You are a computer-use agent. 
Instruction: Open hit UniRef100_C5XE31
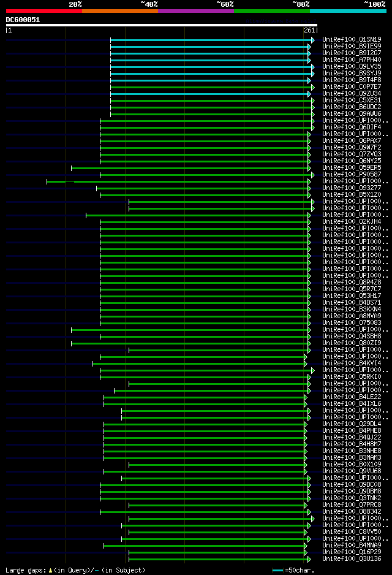click(x=352, y=100)
